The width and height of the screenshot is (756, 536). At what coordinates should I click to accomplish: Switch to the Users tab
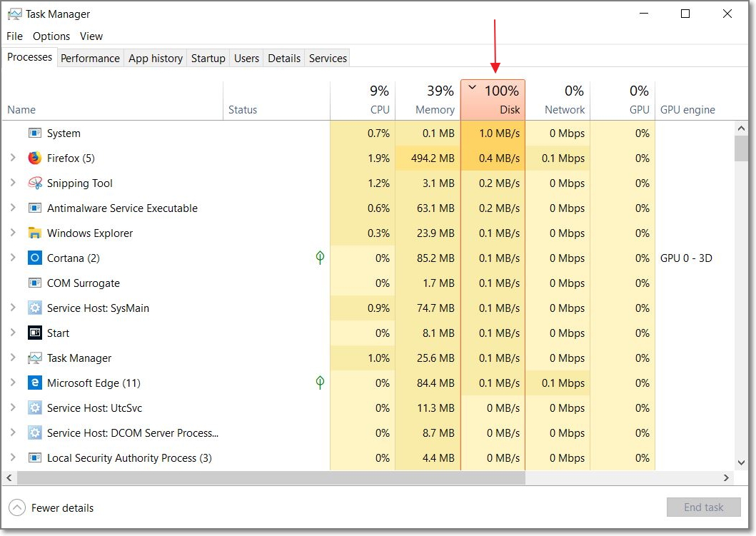pos(246,59)
